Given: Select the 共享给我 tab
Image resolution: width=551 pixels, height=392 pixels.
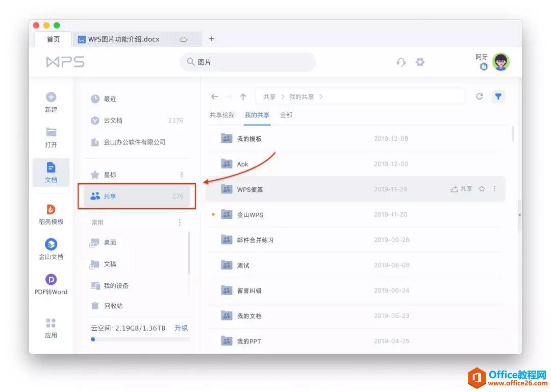Looking at the screenshot, I should (x=222, y=115).
